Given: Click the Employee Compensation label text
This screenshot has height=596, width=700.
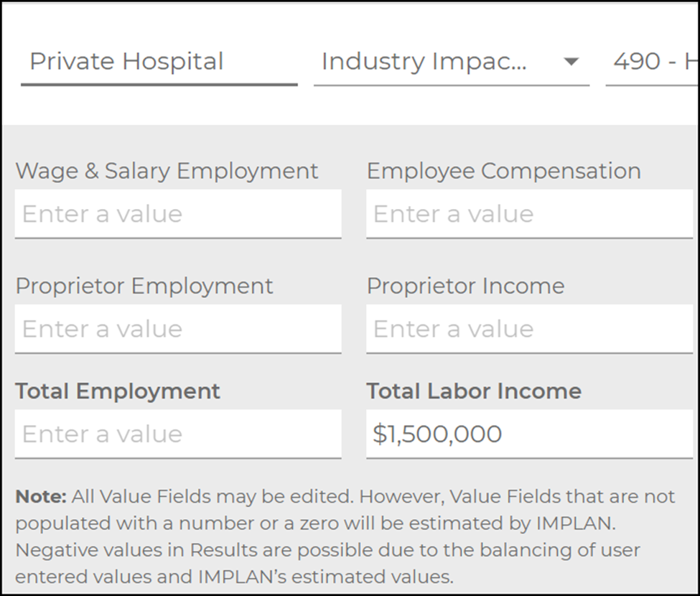Looking at the screenshot, I should (x=503, y=171).
